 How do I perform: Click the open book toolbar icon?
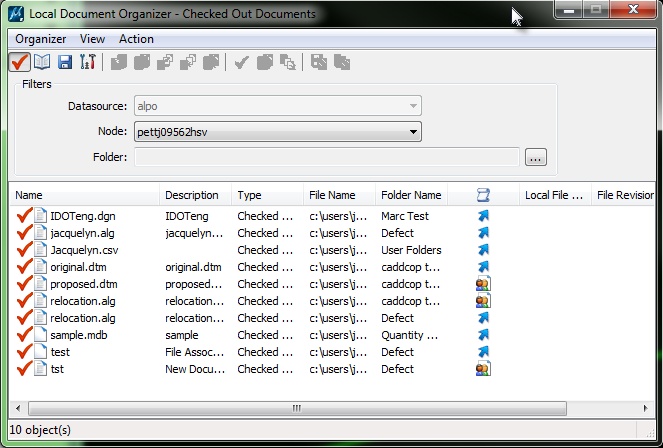point(42,62)
